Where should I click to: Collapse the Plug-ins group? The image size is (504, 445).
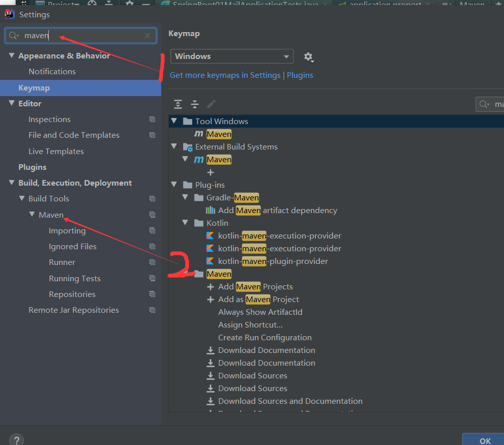pyautogui.click(x=174, y=184)
